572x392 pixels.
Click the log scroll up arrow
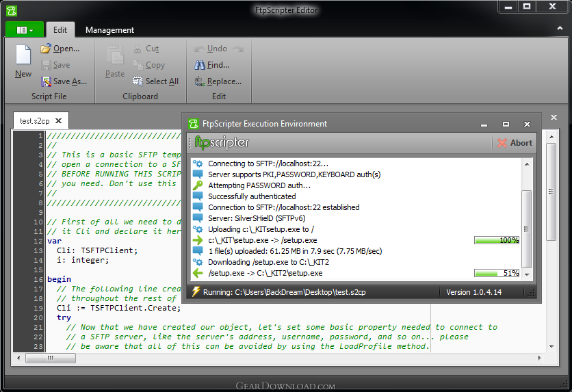[527, 164]
